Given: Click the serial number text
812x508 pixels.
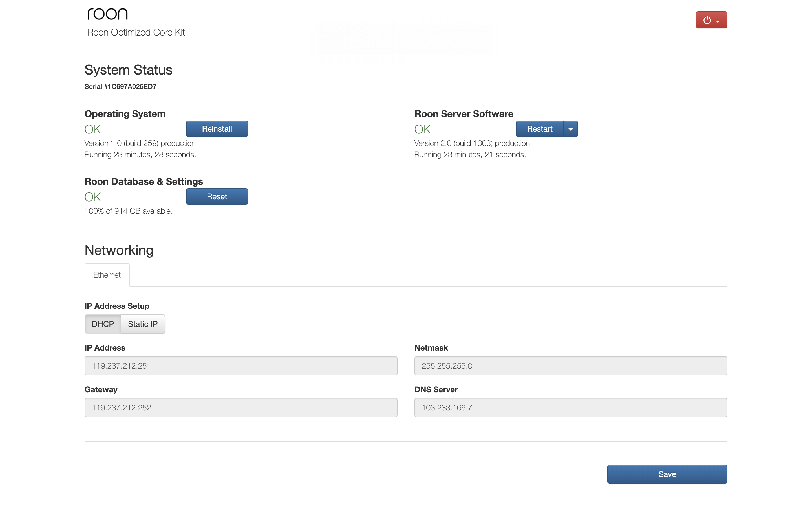Looking at the screenshot, I should (x=120, y=87).
